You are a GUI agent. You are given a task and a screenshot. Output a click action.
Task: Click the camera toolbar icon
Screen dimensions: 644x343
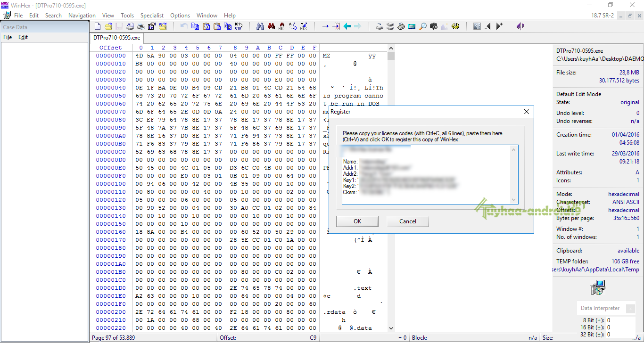click(x=434, y=26)
